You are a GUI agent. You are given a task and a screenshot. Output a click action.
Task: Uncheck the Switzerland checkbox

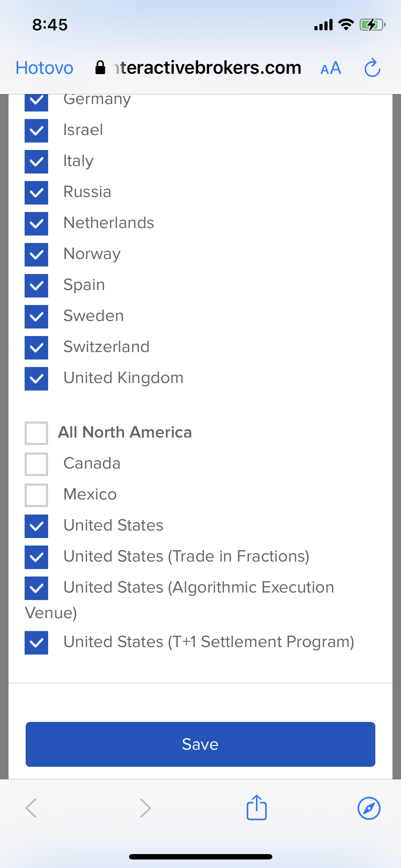click(36, 348)
